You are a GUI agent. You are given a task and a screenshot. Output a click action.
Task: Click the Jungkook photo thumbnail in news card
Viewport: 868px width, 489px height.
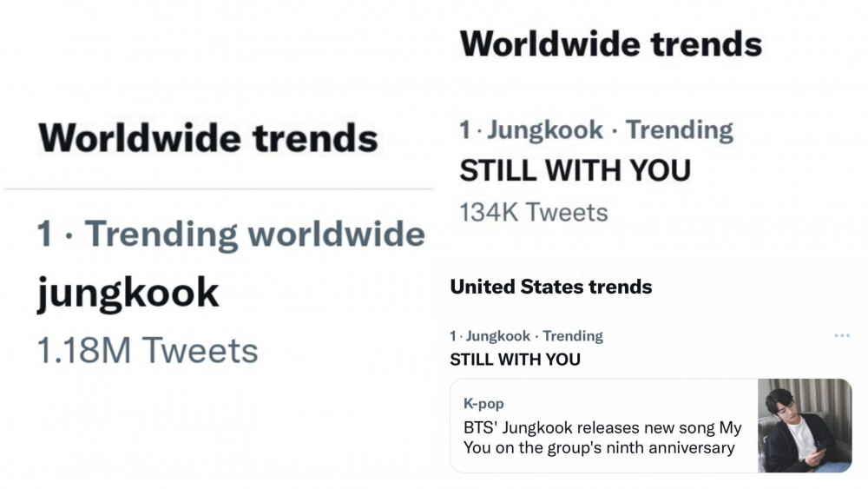pyautogui.click(x=805, y=426)
